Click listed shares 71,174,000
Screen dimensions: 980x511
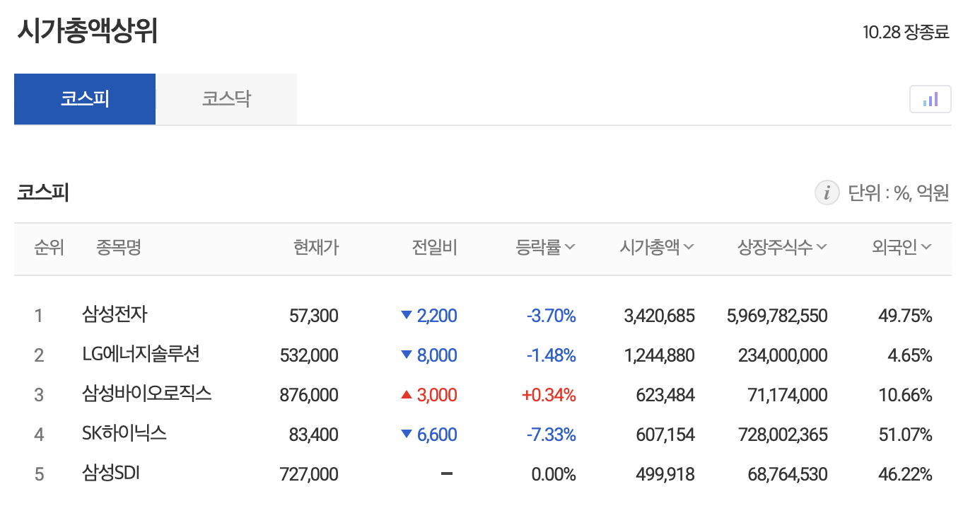(788, 395)
